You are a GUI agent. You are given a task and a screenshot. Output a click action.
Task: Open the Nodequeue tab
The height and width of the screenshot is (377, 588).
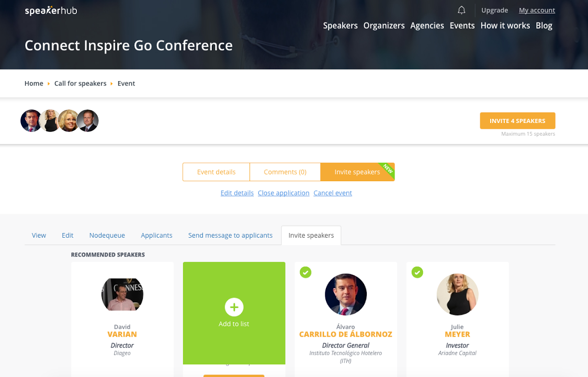tap(107, 236)
